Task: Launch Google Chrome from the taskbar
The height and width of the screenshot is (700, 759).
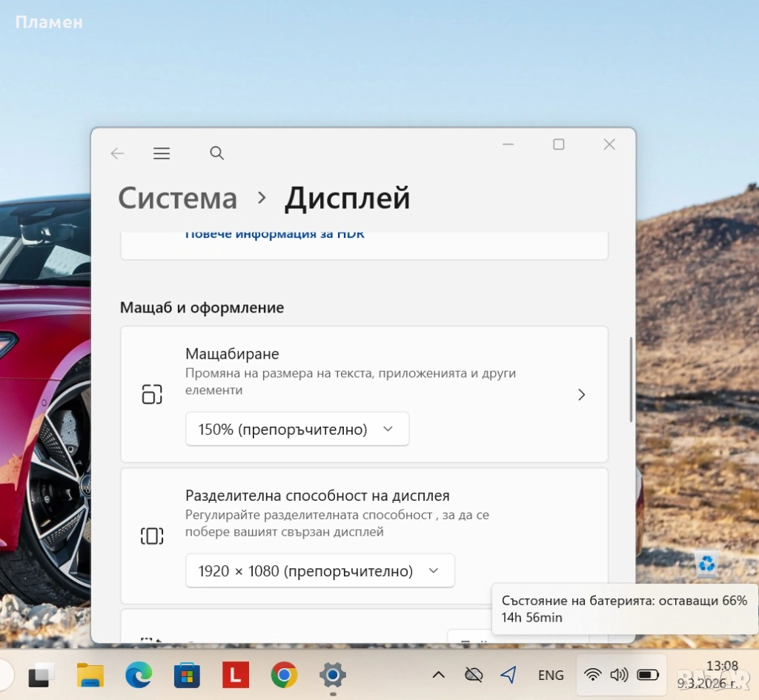Action: pos(284,675)
